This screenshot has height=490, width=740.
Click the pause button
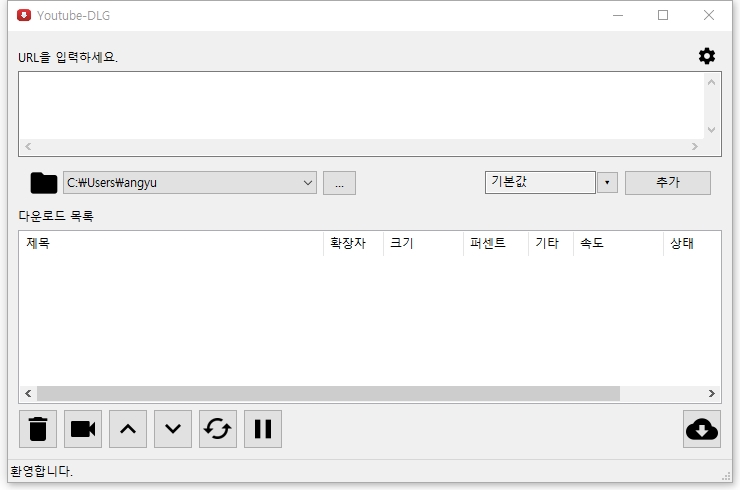263,429
